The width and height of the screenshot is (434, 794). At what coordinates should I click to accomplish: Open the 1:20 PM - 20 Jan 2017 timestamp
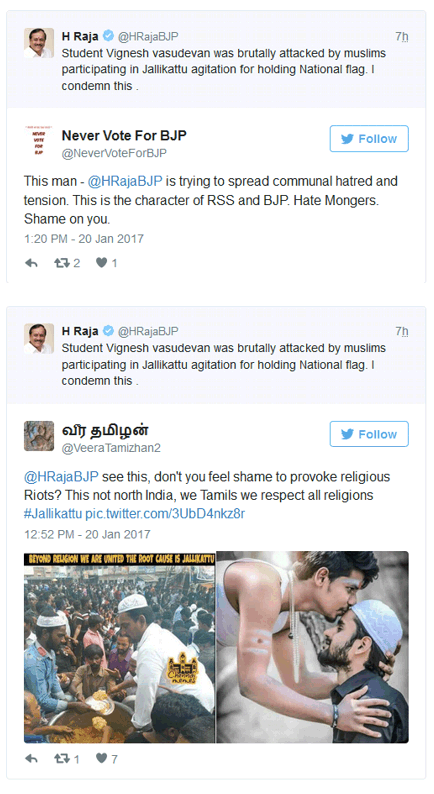84,239
